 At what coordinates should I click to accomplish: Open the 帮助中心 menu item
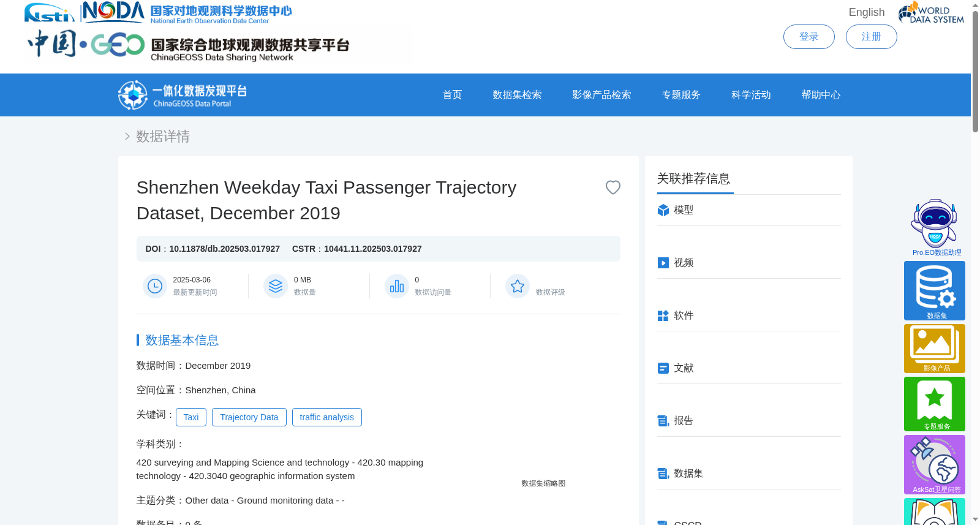click(x=821, y=95)
